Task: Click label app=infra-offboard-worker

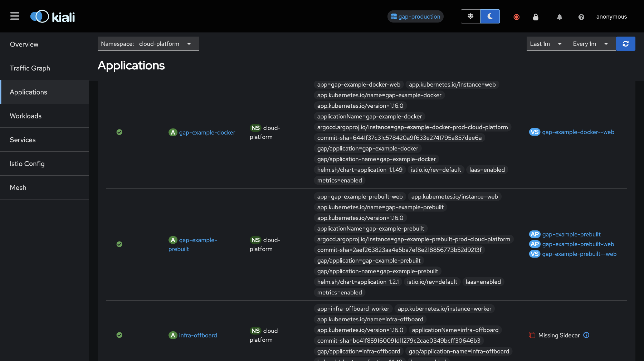Action: point(353,309)
